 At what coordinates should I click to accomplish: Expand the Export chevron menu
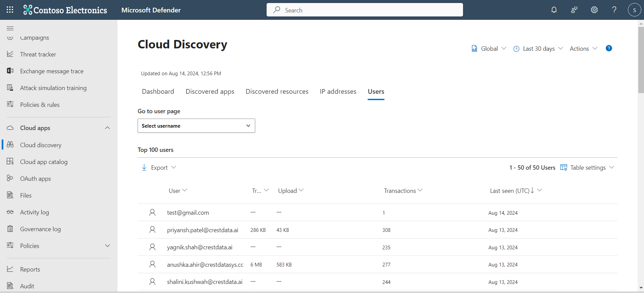pyautogui.click(x=174, y=167)
